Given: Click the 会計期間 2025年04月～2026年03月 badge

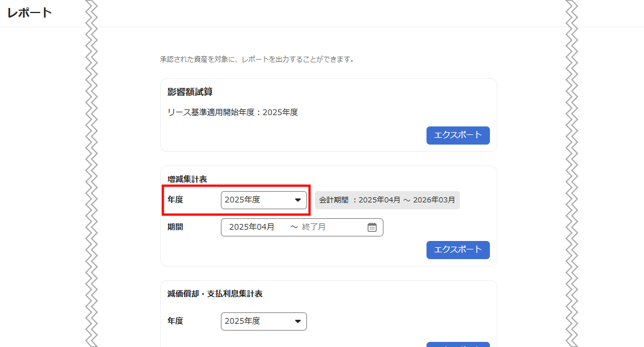Looking at the screenshot, I should (387, 200).
